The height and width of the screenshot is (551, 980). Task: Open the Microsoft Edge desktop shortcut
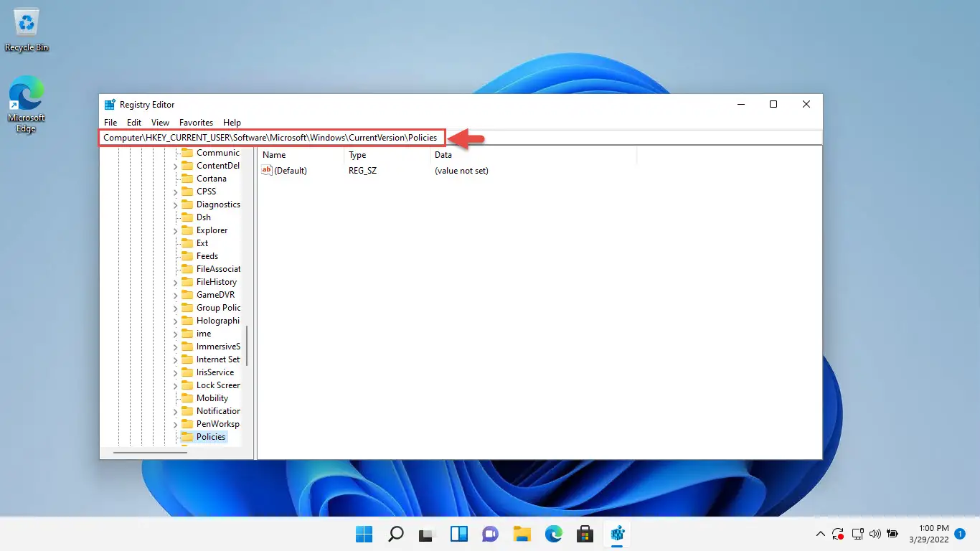tap(27, 105)
